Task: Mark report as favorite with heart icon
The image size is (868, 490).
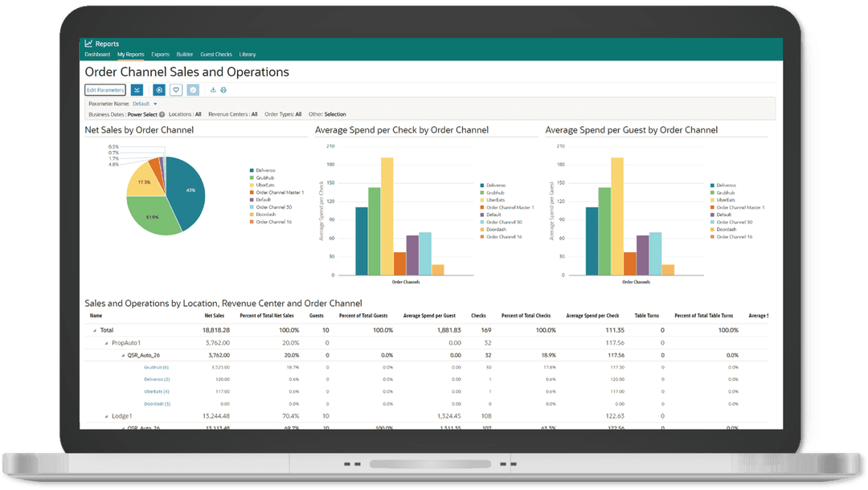Action: click(176, 90)
